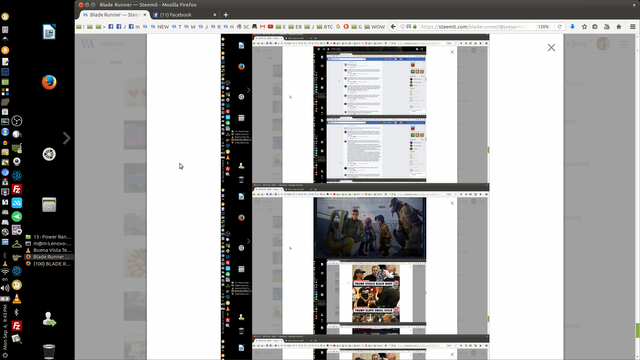This screenshot has height=360, width=640.
Task: Open the DuckDuckGo bookmark icon
Action: (346, 27)
